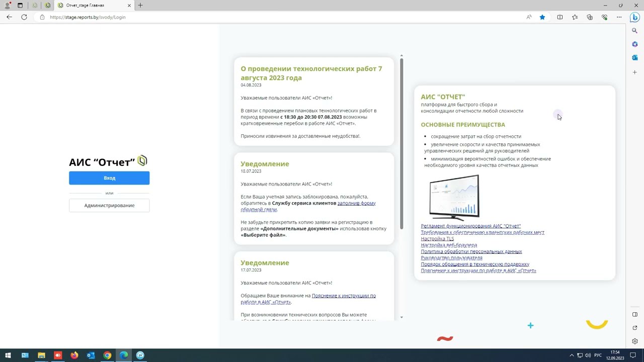
Task: Open the Collections icon
Action: point(590,17)
